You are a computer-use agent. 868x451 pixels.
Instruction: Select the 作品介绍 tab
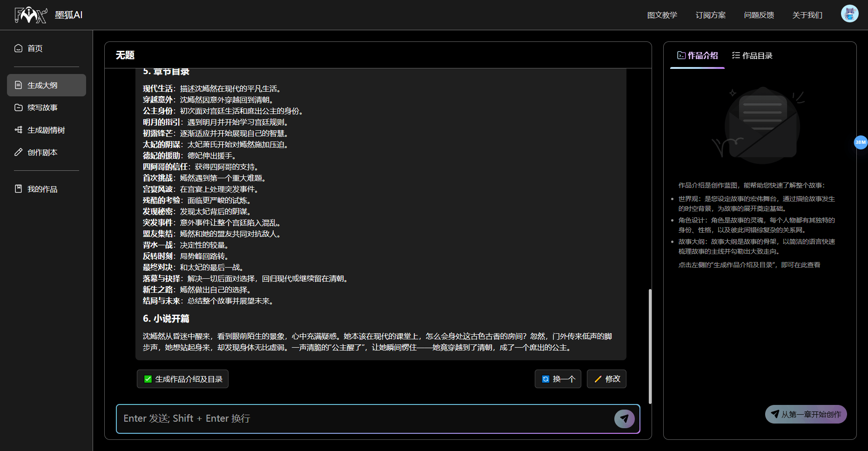pyautogui.click(x=697, y=55)
